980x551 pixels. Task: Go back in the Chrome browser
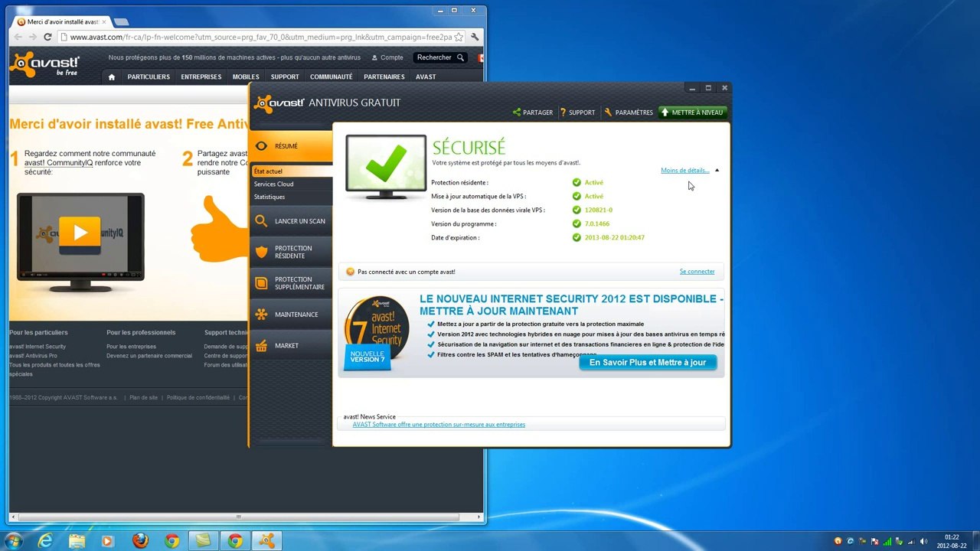pyautogui.click(x=18, y=37)
